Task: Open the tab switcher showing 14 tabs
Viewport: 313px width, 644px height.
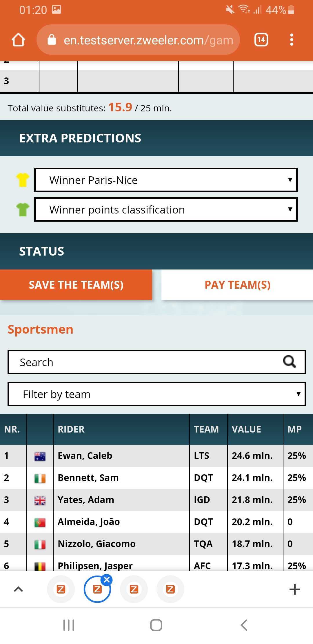Action: click(x=261, y=40)
